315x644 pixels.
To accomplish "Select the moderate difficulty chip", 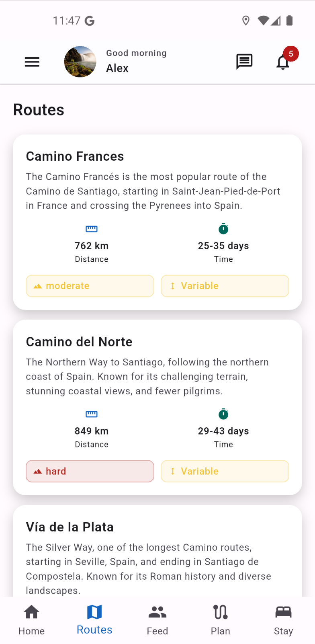I will pos(90,286).
